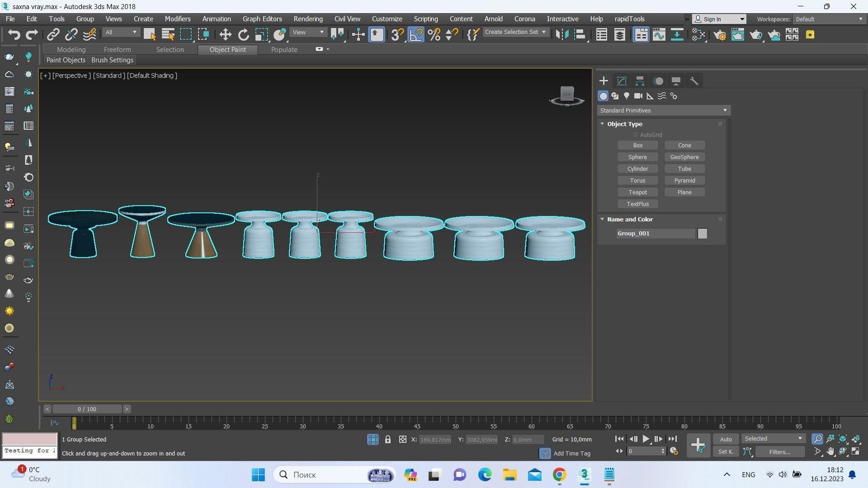
Task: Switch to the Populate ribbon tab
Action: point(284,50)
